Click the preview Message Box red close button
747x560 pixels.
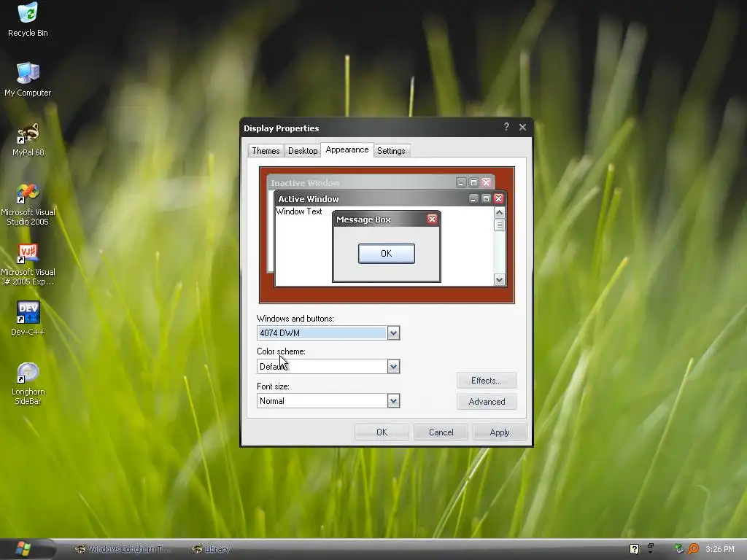(x=432, y=219)
